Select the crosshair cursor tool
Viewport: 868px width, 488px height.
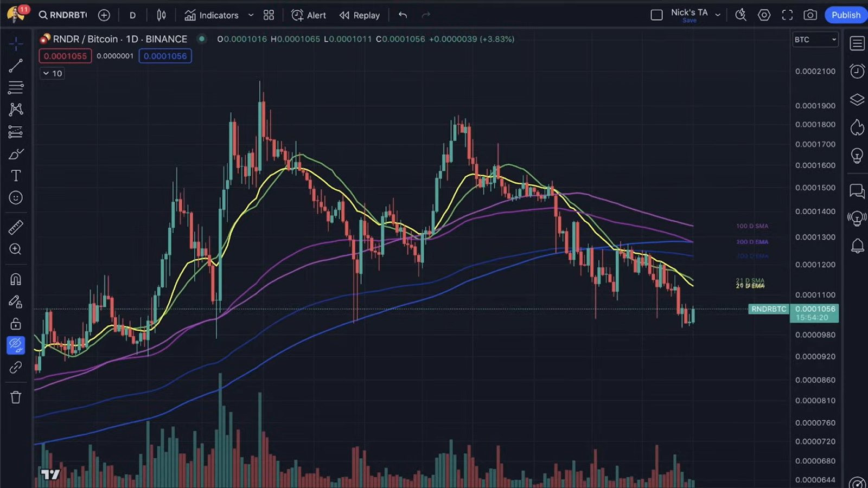point(16,43)
